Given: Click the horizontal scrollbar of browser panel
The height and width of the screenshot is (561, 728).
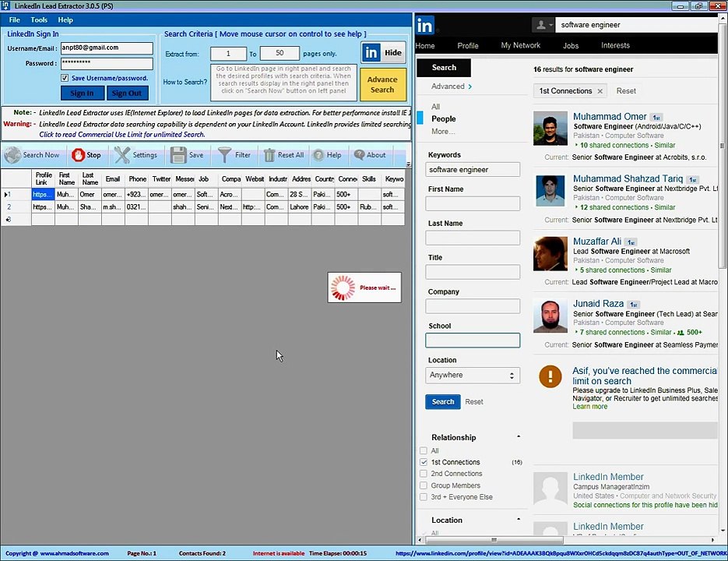Looking at the screenshot, I should point(493,540).
